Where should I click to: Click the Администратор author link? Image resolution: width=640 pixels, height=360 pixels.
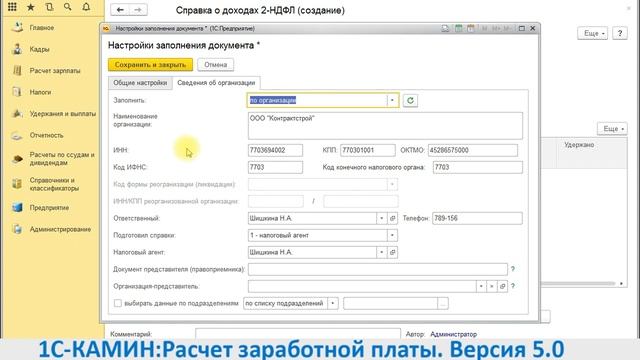[453, 334]
